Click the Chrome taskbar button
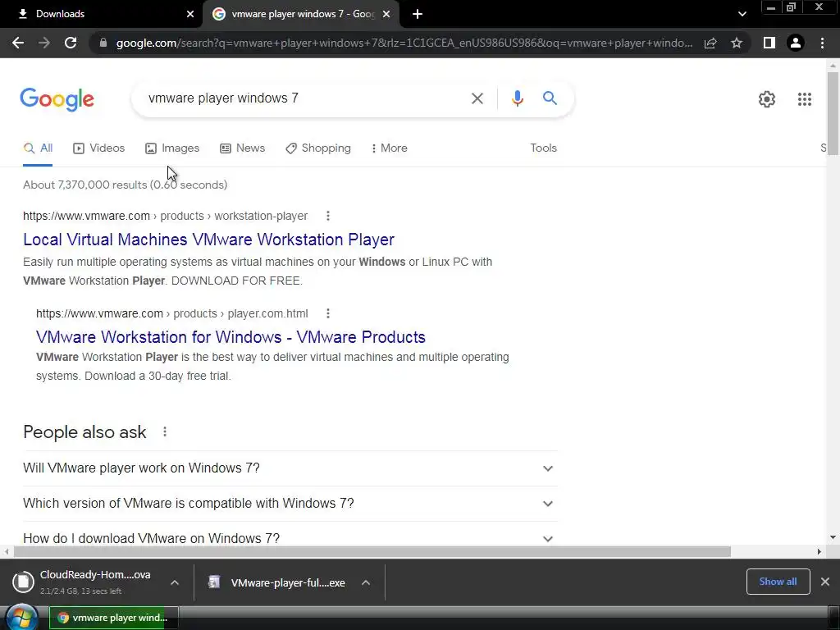840x630 pixels. coord(113,618)
